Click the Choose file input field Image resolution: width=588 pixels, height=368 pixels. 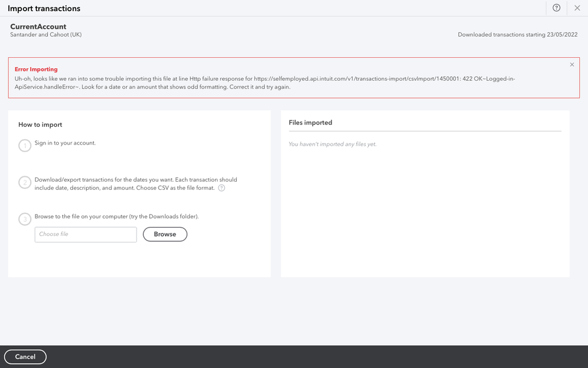tap(85, 234)
